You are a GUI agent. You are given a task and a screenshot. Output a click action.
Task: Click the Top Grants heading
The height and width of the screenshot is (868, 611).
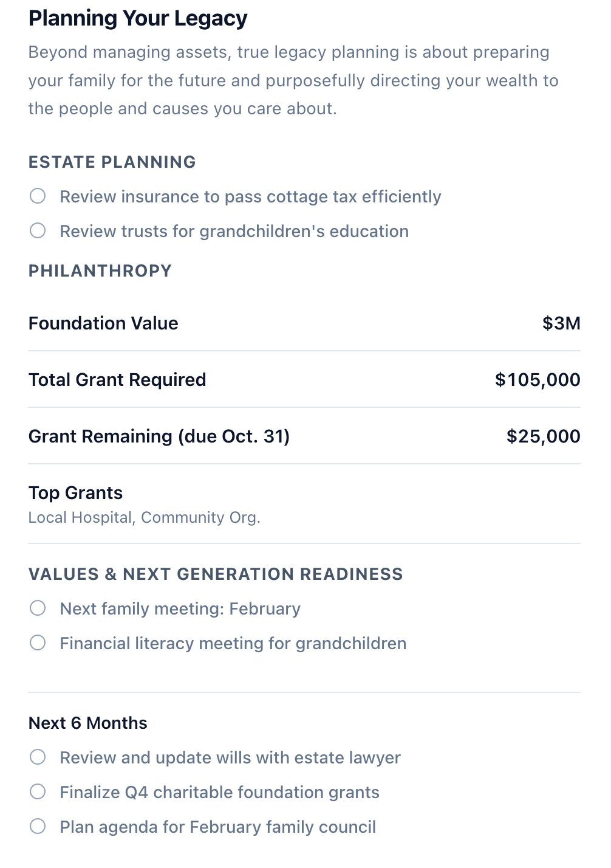point(76,493)
